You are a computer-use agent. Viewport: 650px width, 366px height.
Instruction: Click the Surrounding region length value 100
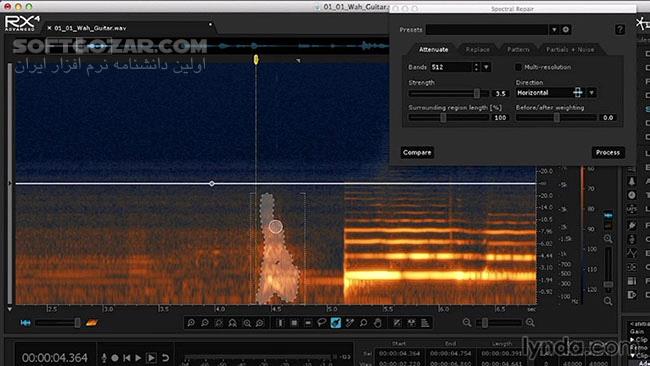[500, 118]
